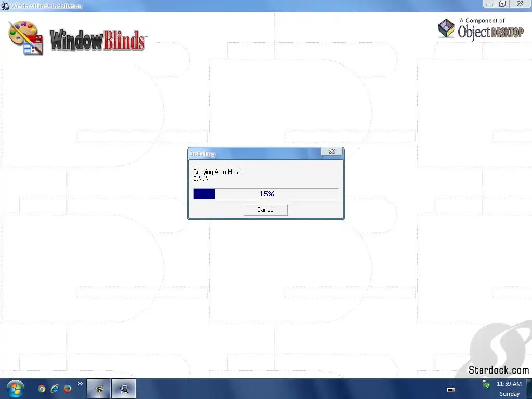
Task: Click the Object Desktop cube logo
Action: (x=446, y=29)
